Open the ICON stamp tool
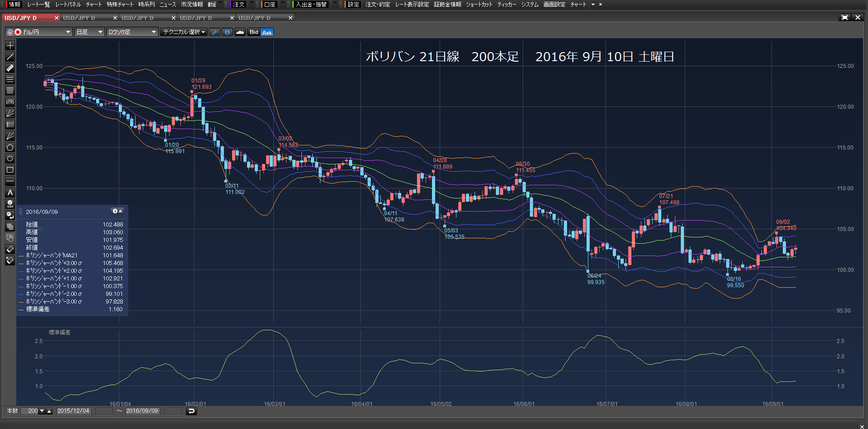 10,204
